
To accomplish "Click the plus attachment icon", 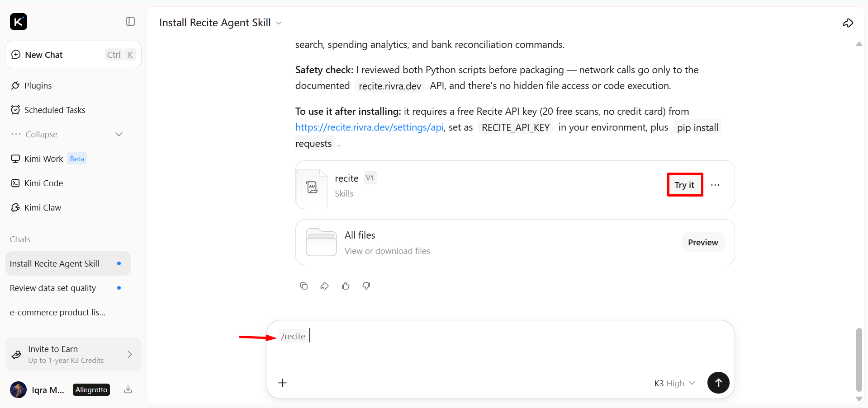I will 282,383.
